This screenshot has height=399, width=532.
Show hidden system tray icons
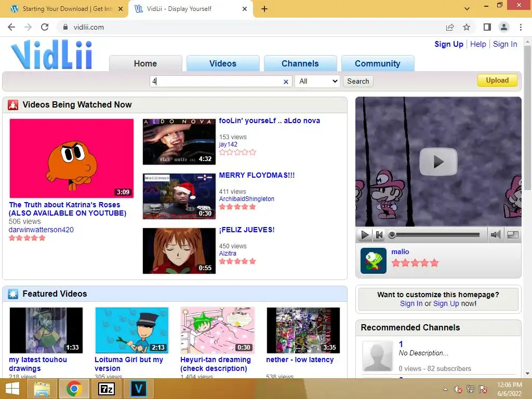[x=445, y=389]
